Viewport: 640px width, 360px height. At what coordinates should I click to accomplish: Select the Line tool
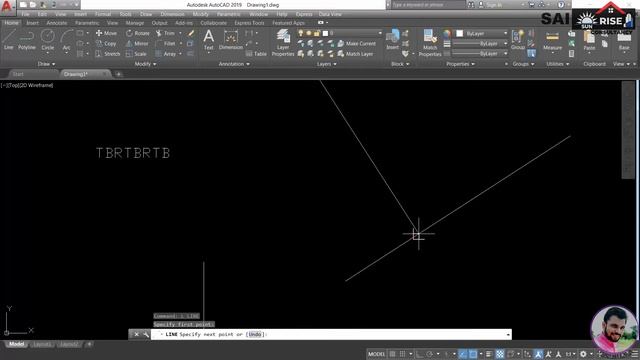(9, 40)
